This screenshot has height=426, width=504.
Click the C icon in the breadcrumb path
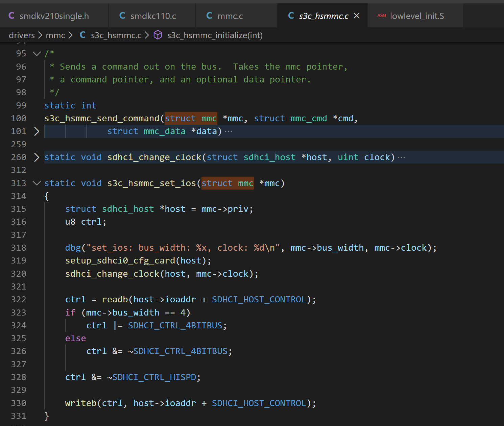[x=82, y=35]
